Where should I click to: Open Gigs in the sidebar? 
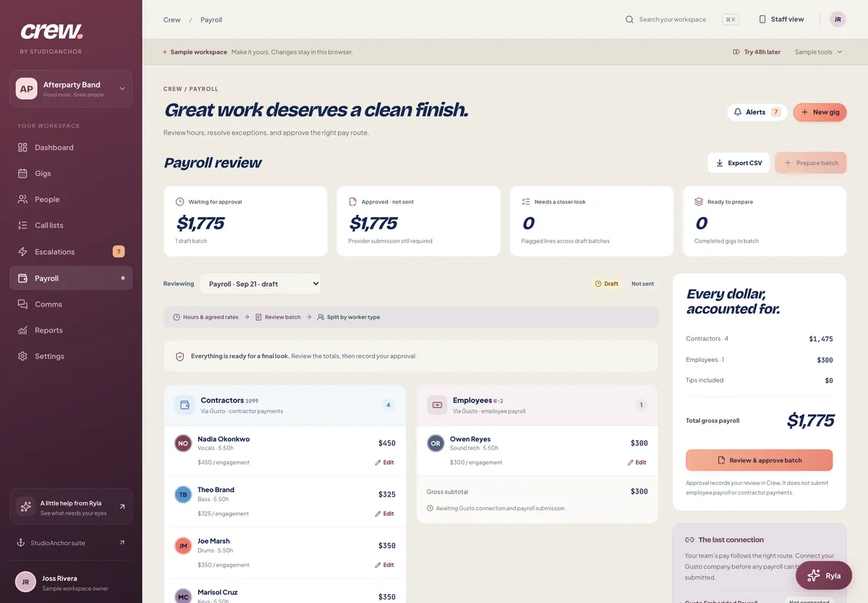[71, 174]
